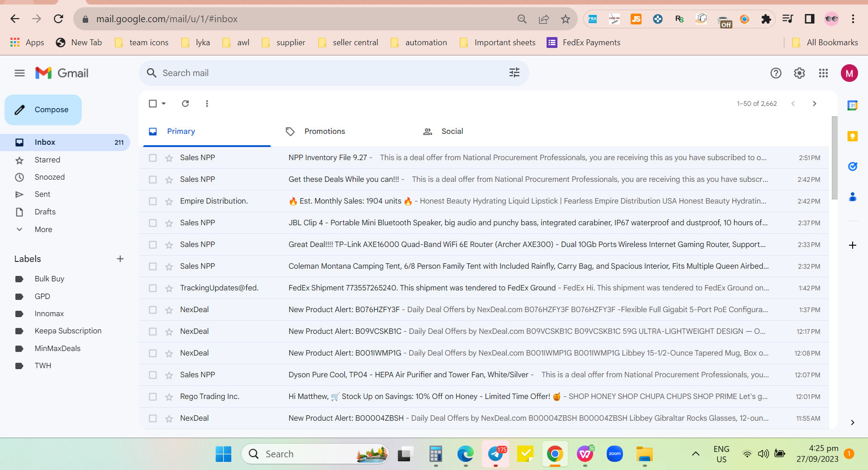This screenshot has height=470, width=868.
Task: Open Windows Start menu
Action: [x=223, y=454]
